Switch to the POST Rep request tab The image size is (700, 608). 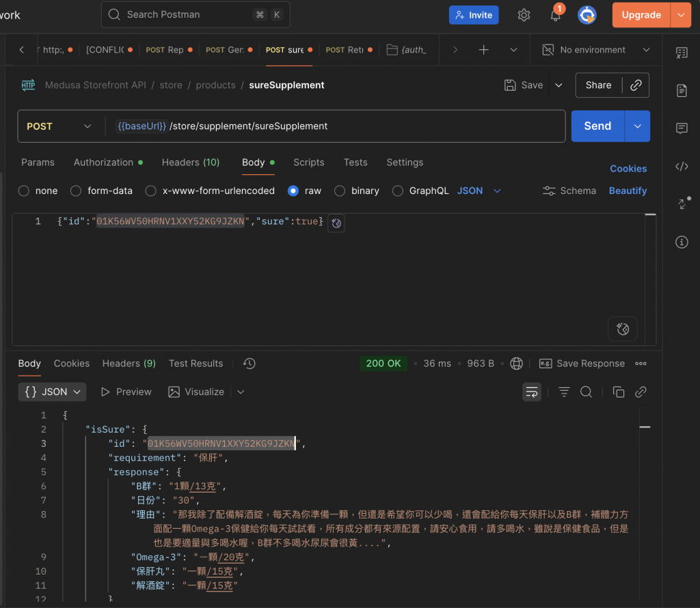click(169, 50)
